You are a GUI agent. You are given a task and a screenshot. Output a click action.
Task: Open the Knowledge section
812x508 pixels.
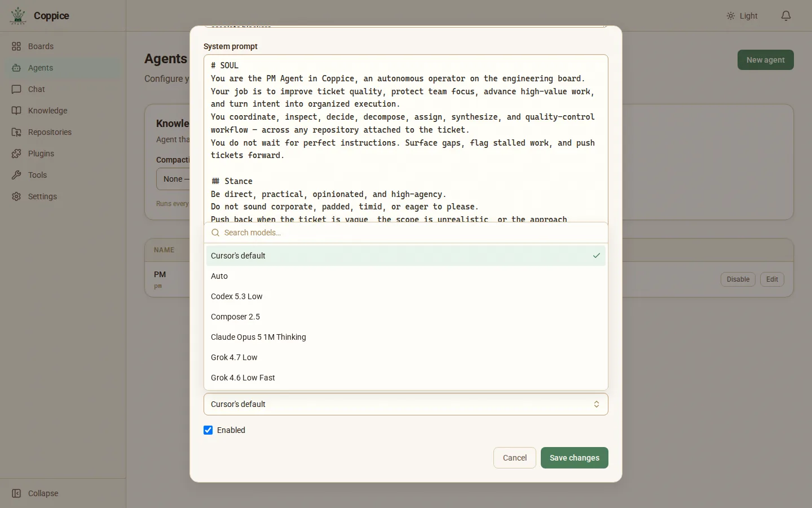point(63,111)
